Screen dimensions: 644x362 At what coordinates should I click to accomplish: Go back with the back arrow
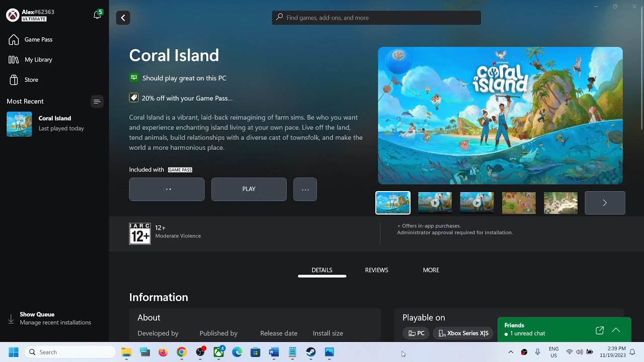pyautogui.click(x=123, y=18)
